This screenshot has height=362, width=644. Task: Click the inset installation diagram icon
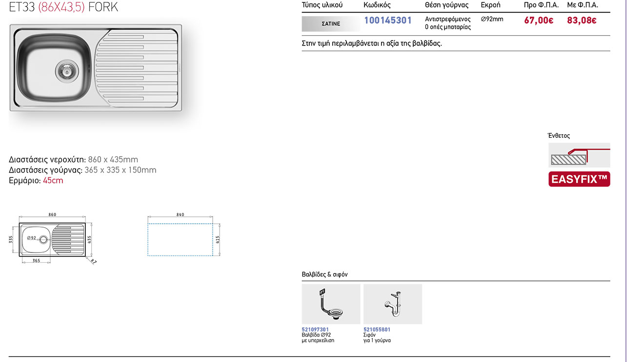(x=579, y=155)
